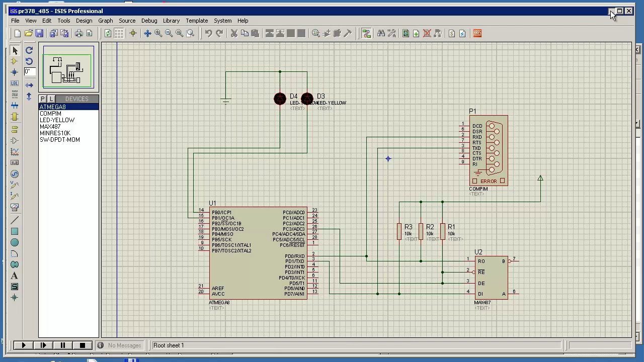
Task: Click the Cut scissors icon
Action: click(234, 33)
